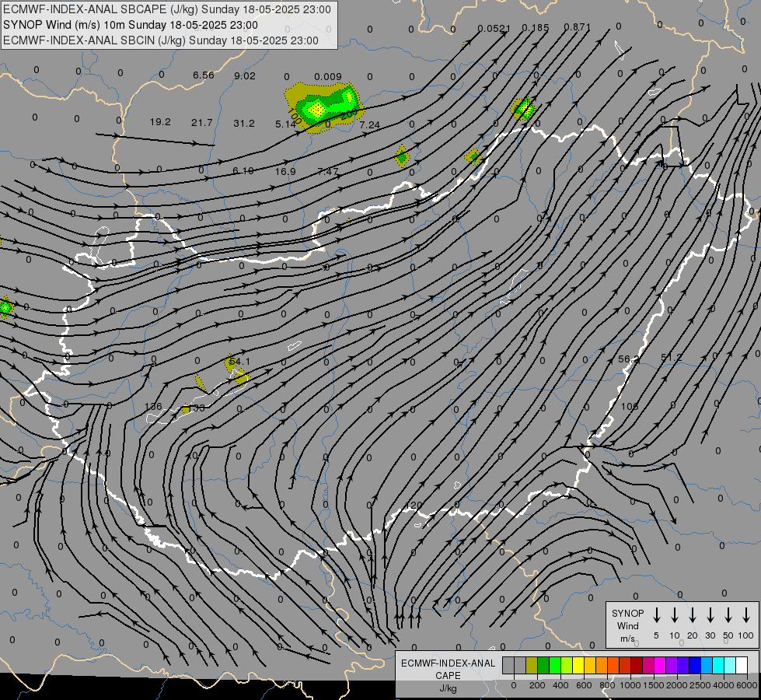The image size is (761, 700).
Task: Click the 5 m/s wind arrow in legend
Action: tap(656, 614)
